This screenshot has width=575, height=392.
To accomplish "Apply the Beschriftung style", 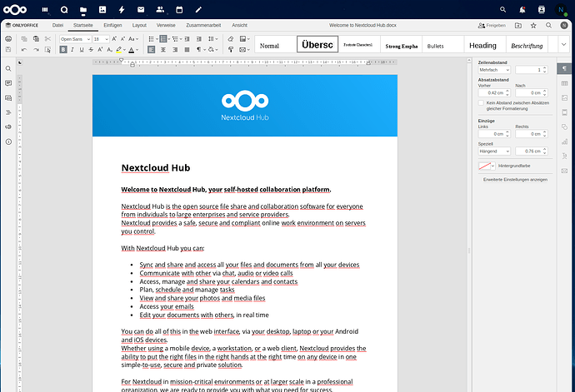I will pos(527,44).
